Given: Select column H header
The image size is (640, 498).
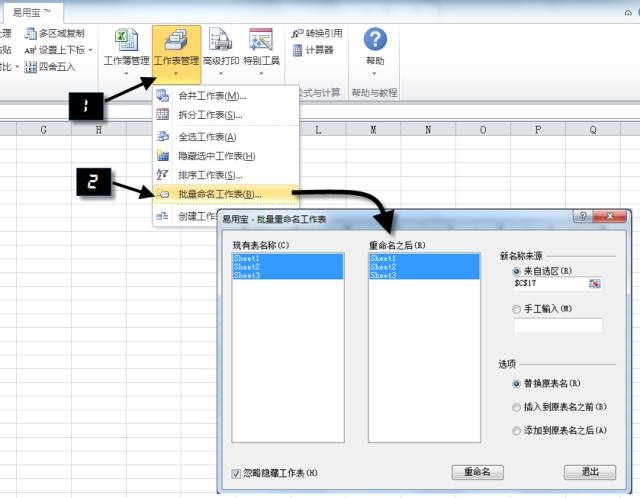Looking at the screenshot, I should [98, 130].
